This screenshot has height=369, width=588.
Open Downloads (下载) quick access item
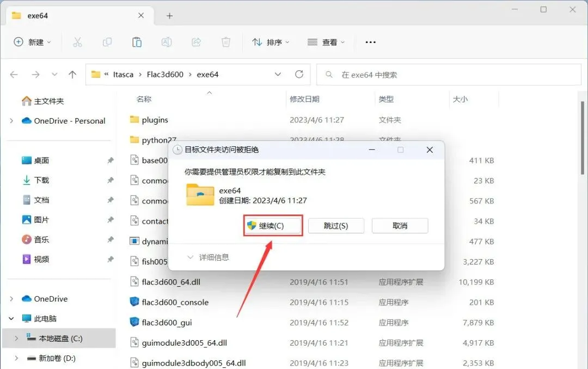(x=35, y=180)
